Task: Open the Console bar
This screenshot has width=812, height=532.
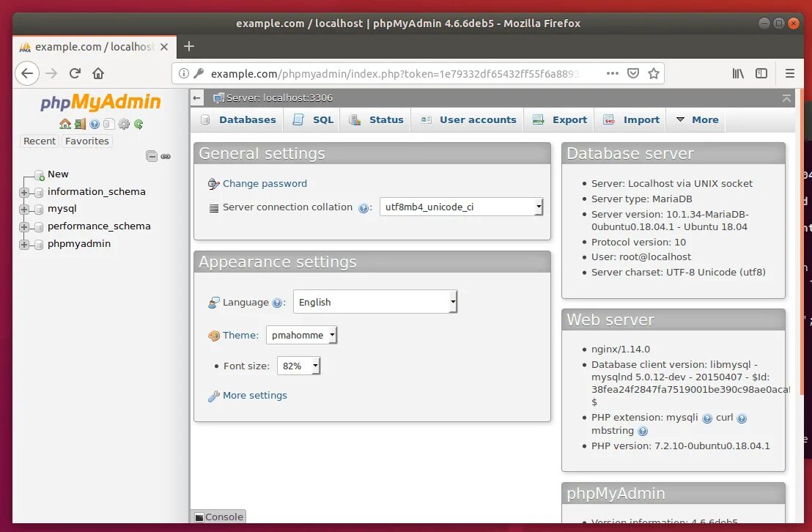Action: (218, 517)
